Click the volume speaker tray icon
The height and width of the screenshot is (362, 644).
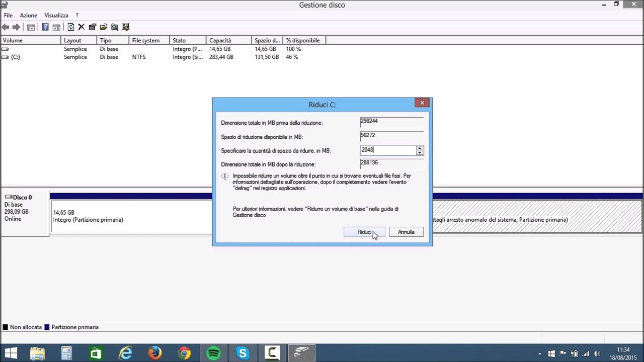point(597,353)
